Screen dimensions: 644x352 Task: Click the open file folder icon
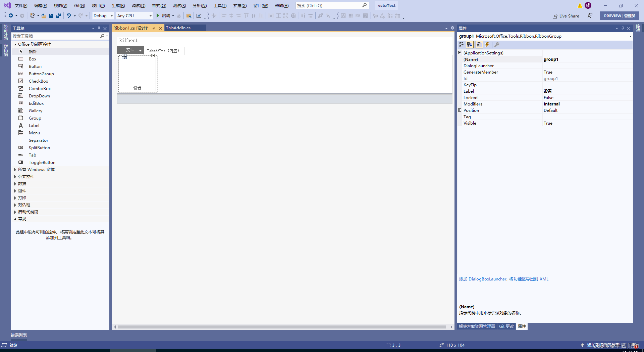[44, 16]
